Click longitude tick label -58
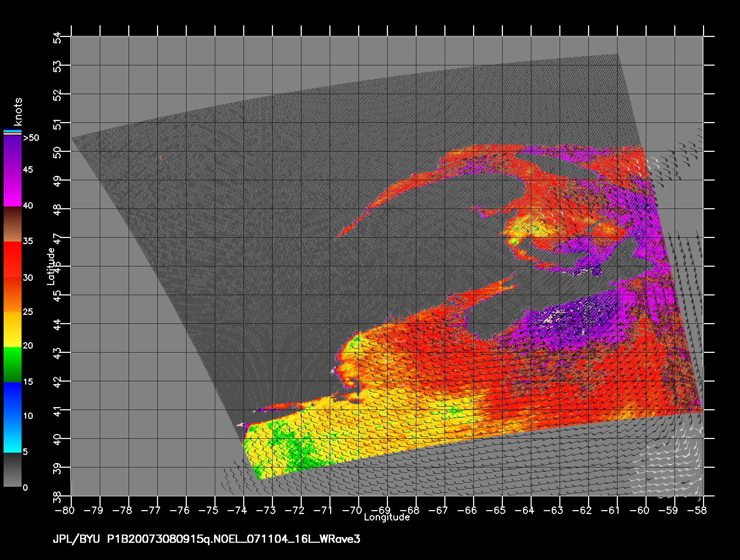 697,510
